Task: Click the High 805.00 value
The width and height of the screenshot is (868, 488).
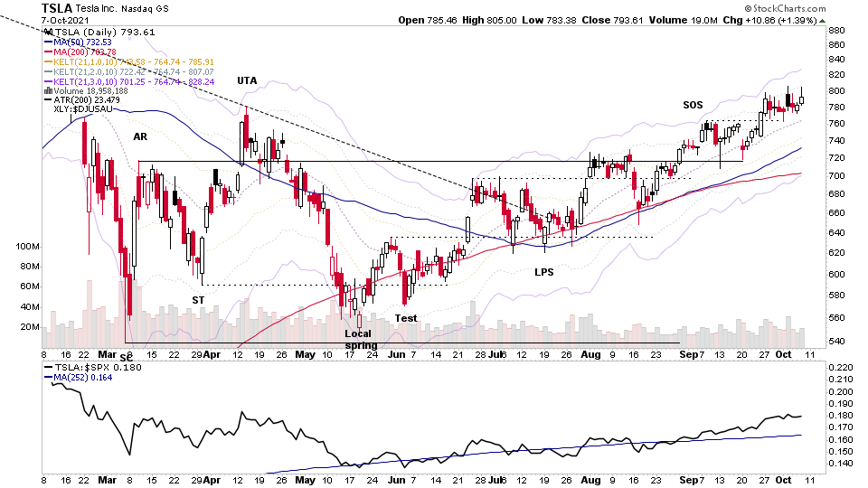Action: tap(489, 20)
